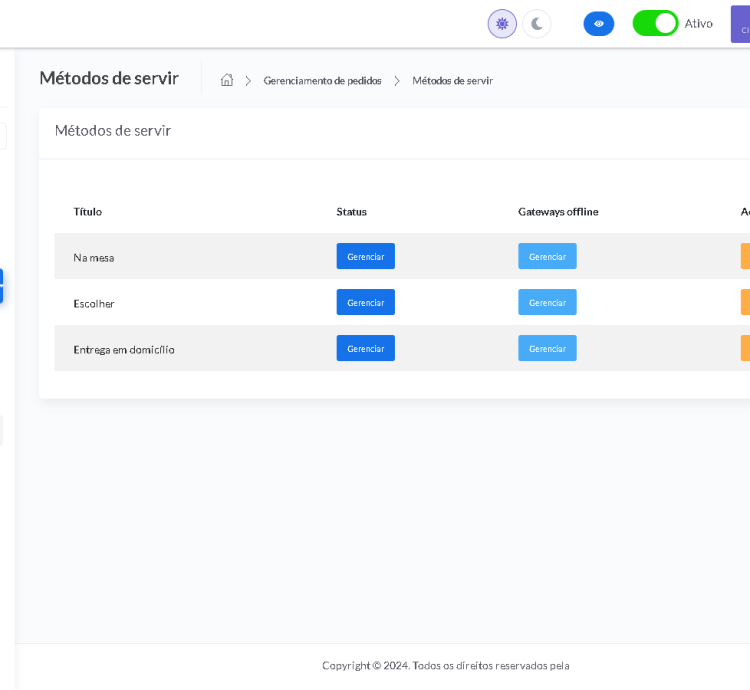
Task: Click Métodos de servir breadcrumb item
Action: click(x=452, y=81)
